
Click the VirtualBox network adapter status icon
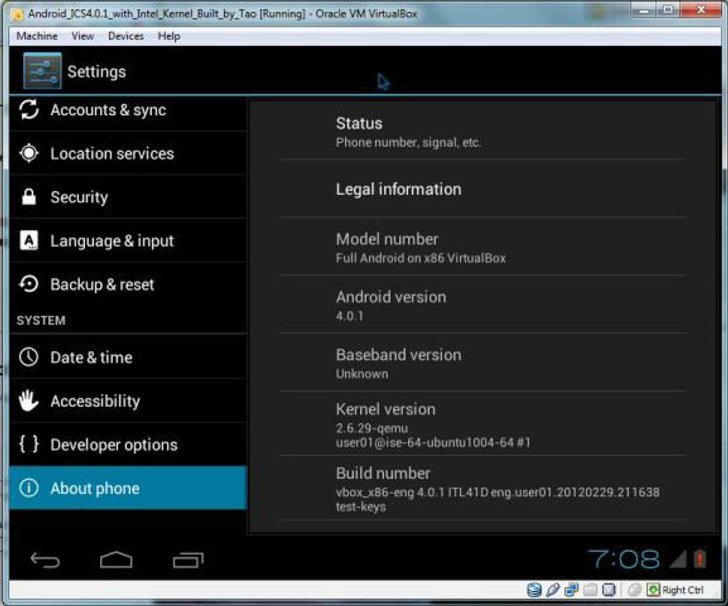(571, 590)
